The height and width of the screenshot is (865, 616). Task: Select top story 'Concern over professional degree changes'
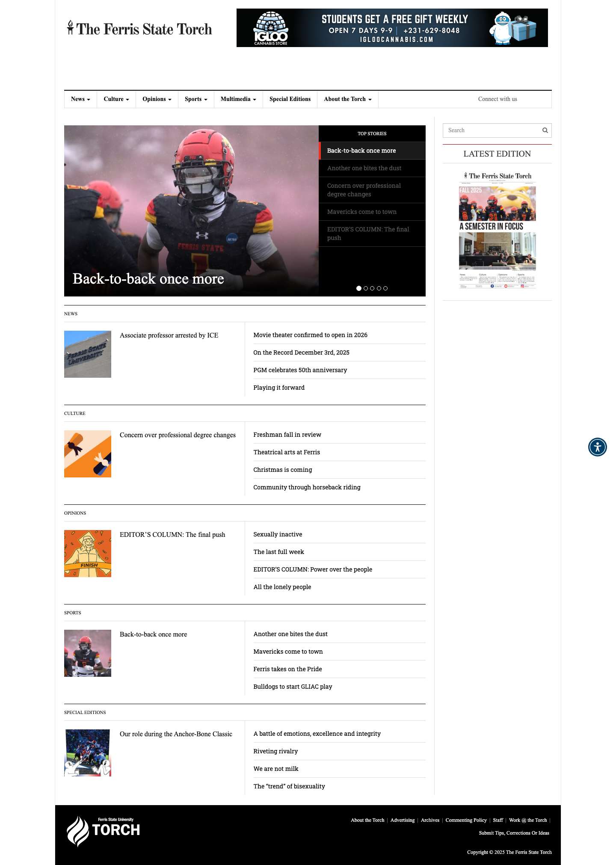[x=372, y=190]
